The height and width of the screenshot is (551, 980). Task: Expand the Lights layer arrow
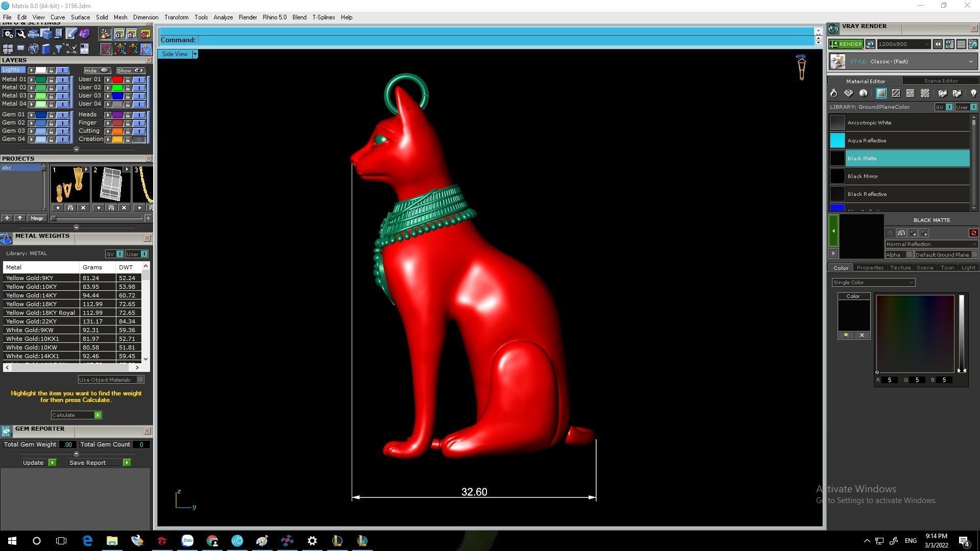(x=31, y=70)
